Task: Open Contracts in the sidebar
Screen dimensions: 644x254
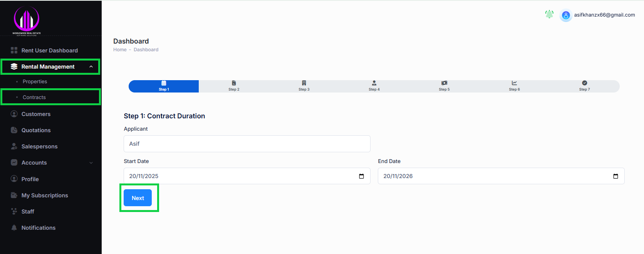Action: tap(34, 97)
